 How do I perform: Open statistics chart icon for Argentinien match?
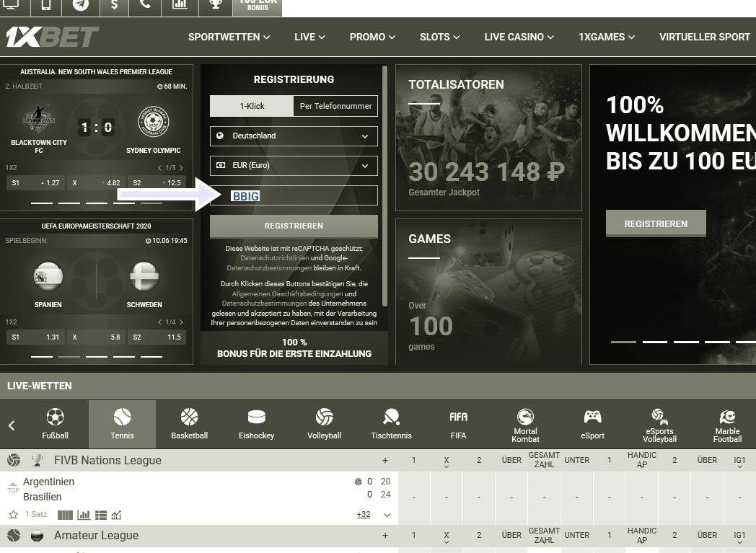(x=84, y=515)
